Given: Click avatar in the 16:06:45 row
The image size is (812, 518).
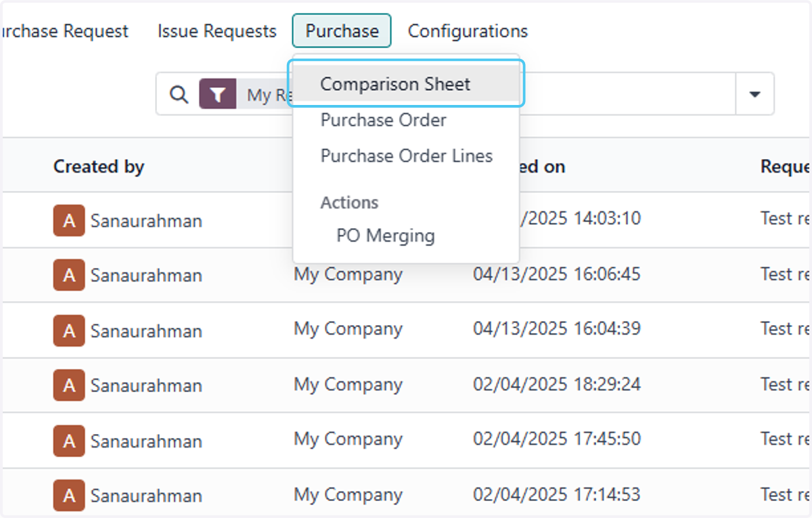Looking at the screenshot, I should [69, 276].
